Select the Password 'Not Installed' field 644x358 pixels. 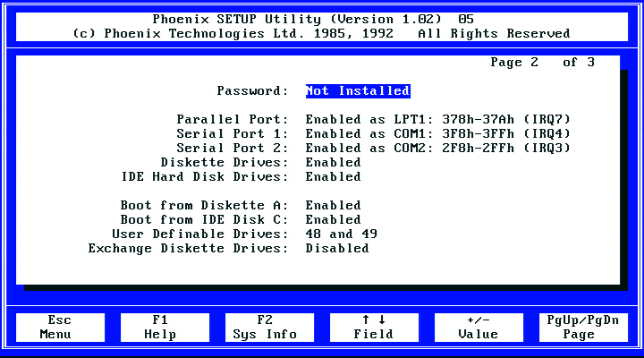358,90
